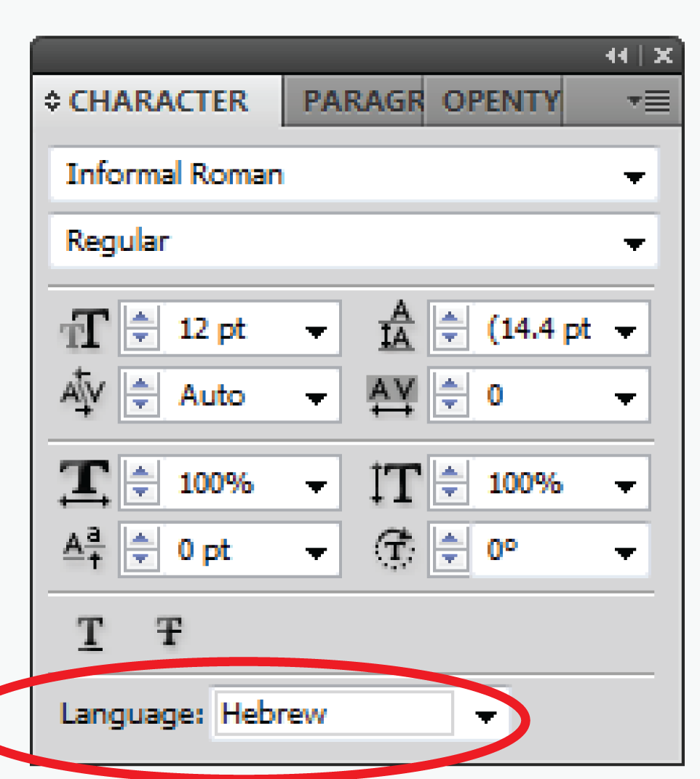
Task: Click the 12 pt font size field
Action: (226, 329)
